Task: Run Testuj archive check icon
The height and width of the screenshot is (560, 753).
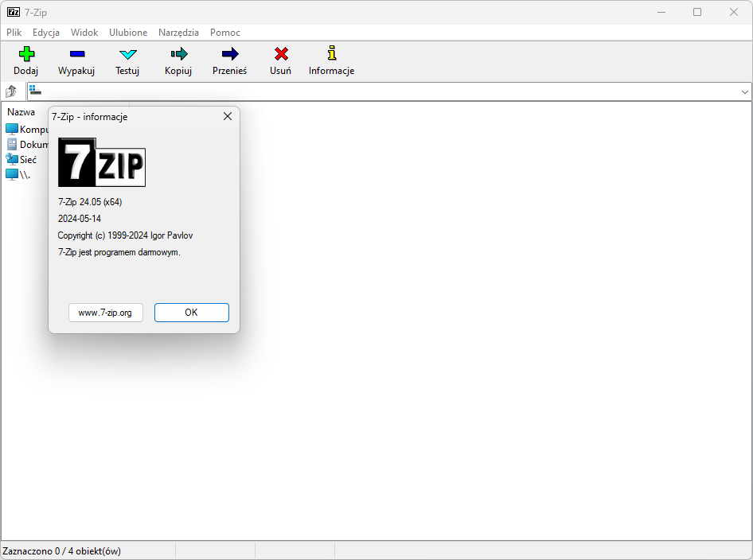Action: pos(127,54)
